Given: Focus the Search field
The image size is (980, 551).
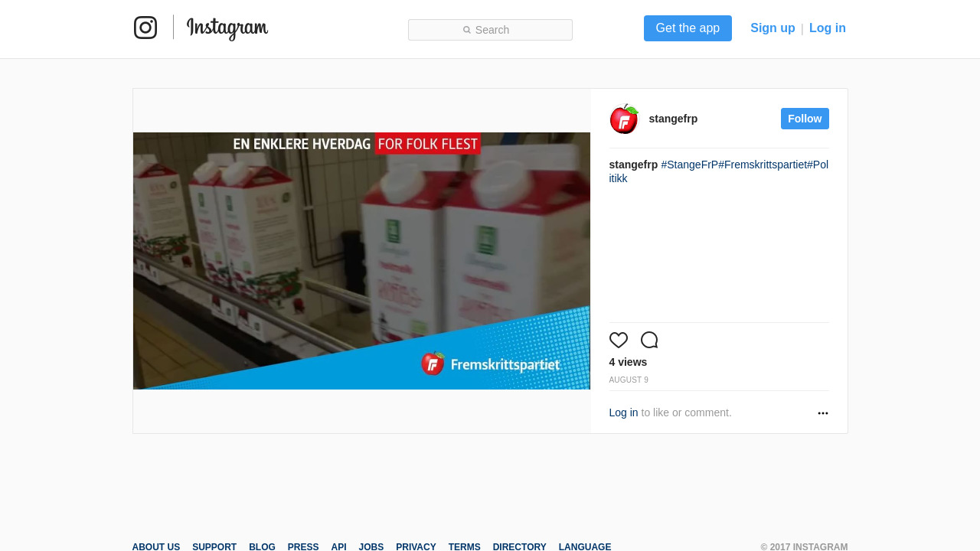Looking at the screenshot, I should coord(490,30).
